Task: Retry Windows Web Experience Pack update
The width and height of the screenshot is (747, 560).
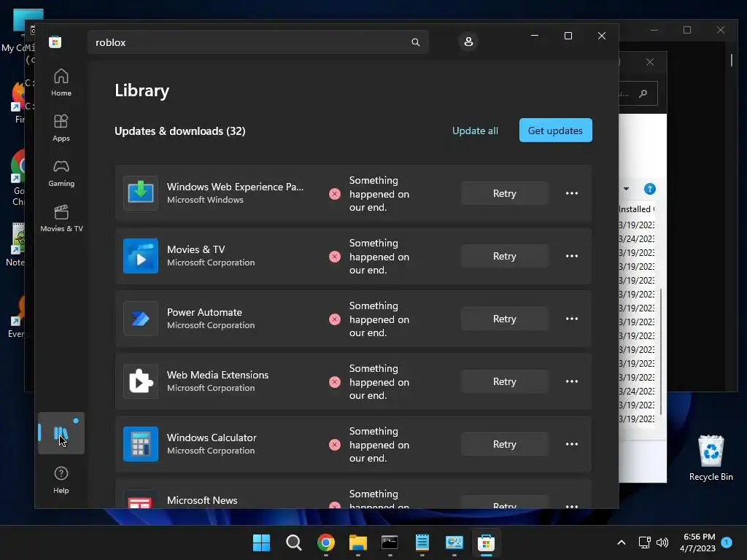Action: coord(505,193)
